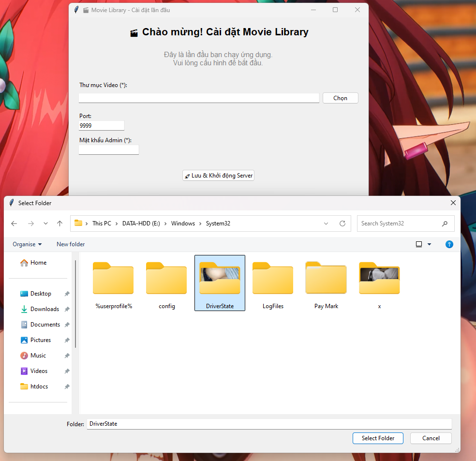The width and height of the screenshot is (476, 461).
Task: Expand the chevron after DATA-HDD (E:)
Action: coord(165,223)
